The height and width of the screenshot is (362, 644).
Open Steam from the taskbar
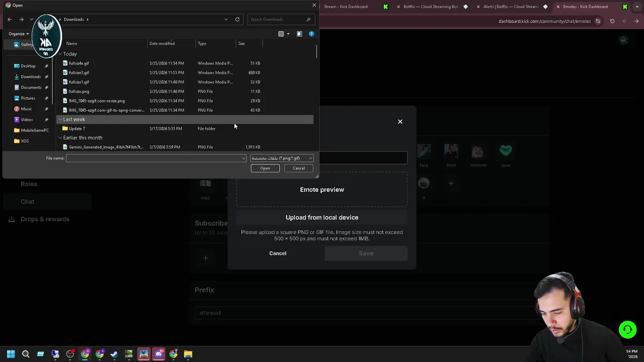tap(114, 354)
